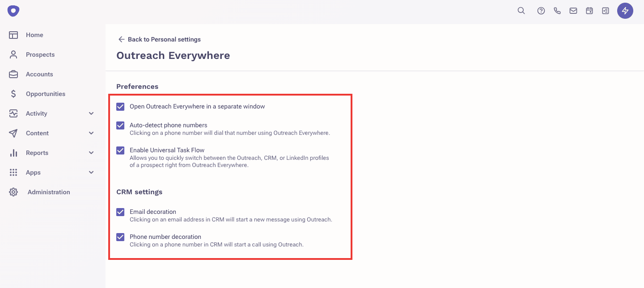The width and height of the screenshot is (644, 288).
Task: Click the Home sidebar icon
Action: point(13,35)
